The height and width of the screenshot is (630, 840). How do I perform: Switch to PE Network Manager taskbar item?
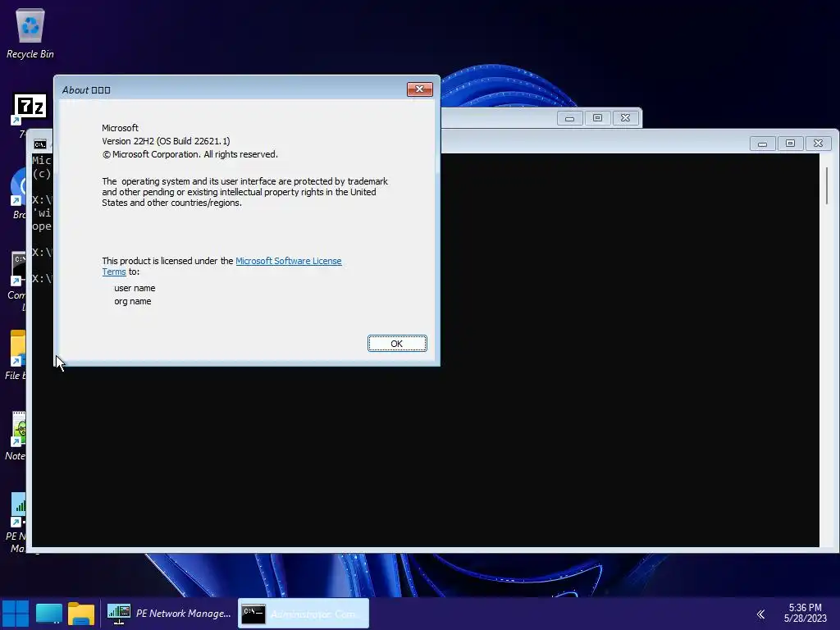tap(169, 614)
